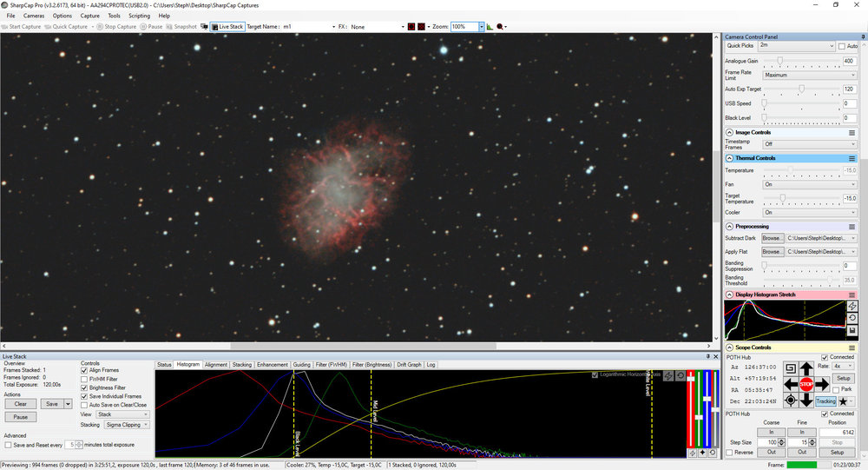This screenshot has height=470, width=868.
Task: Switch to the Alignment tab
Action: (x=216, y=365)
